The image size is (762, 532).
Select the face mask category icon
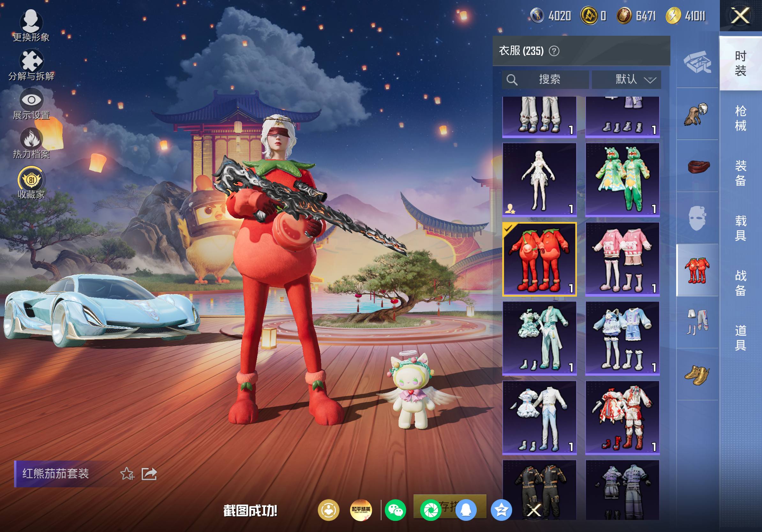697,218
